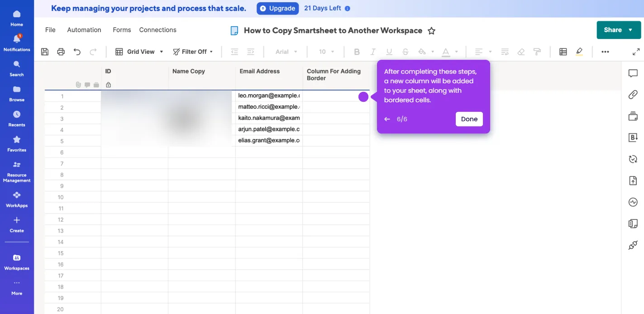Click the Print icon
This screenshot has height=314, width=644.
click(x=61, y=52)
